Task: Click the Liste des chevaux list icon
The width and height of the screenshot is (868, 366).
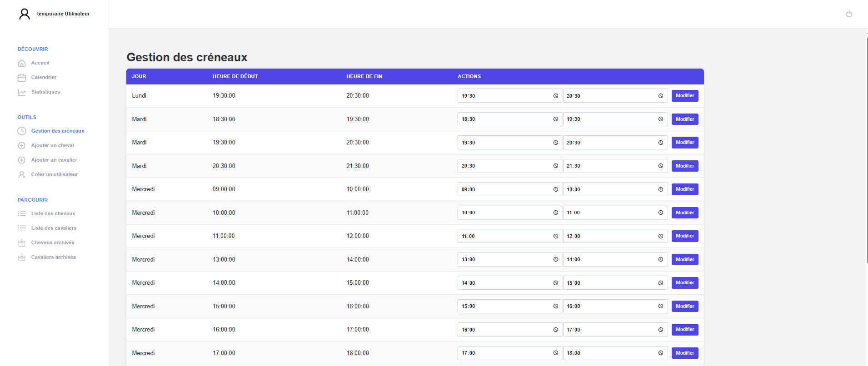Action: coord(22,213)
